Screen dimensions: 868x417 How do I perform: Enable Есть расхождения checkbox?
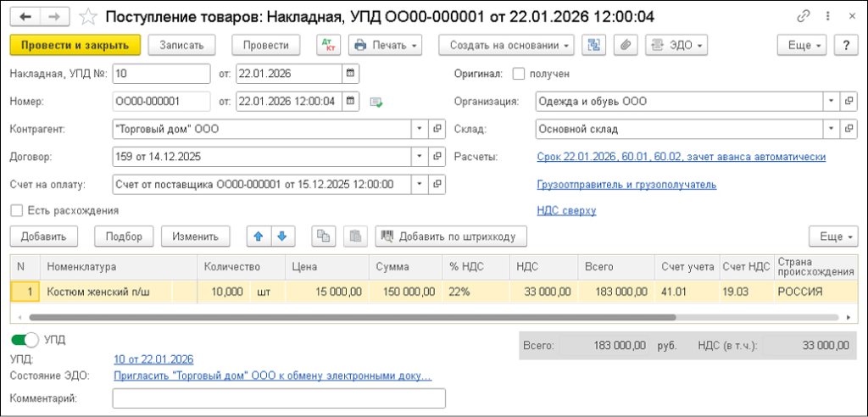pos(16,210)
